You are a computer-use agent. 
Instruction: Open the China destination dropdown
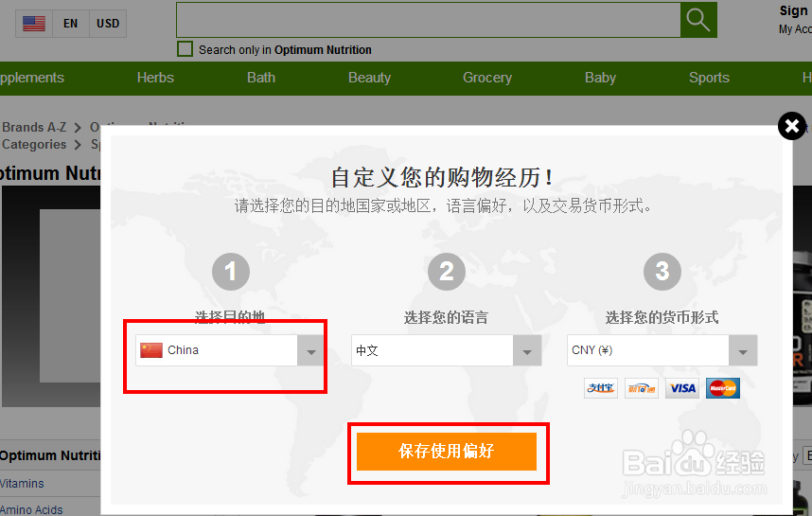[x=229, y=350]
